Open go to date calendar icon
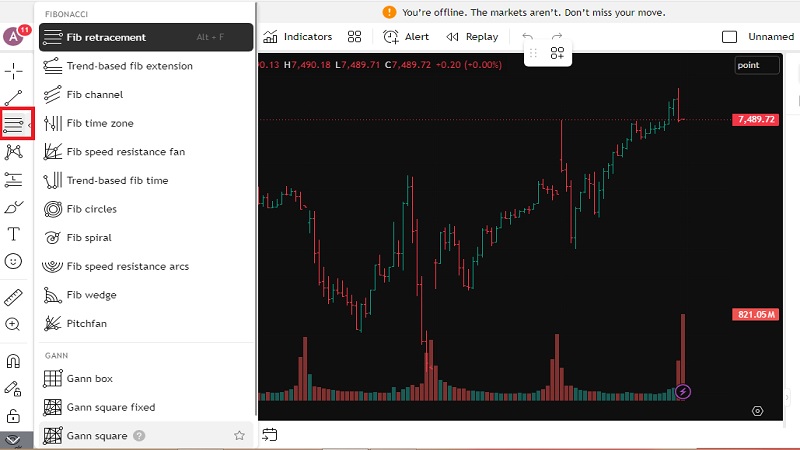Viewport: 800px width, 450px height. [x=269, y=435]
